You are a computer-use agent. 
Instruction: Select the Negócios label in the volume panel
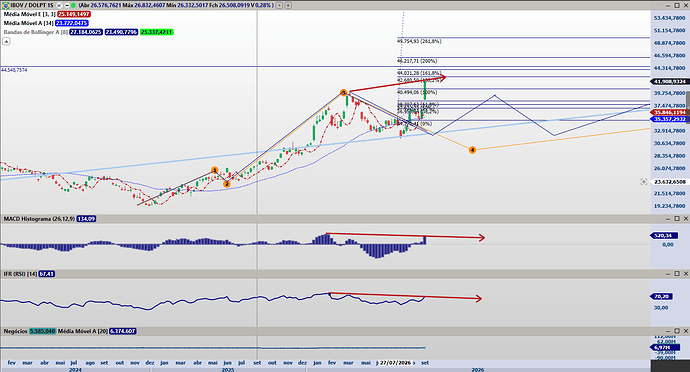click(x=15, y=331)
